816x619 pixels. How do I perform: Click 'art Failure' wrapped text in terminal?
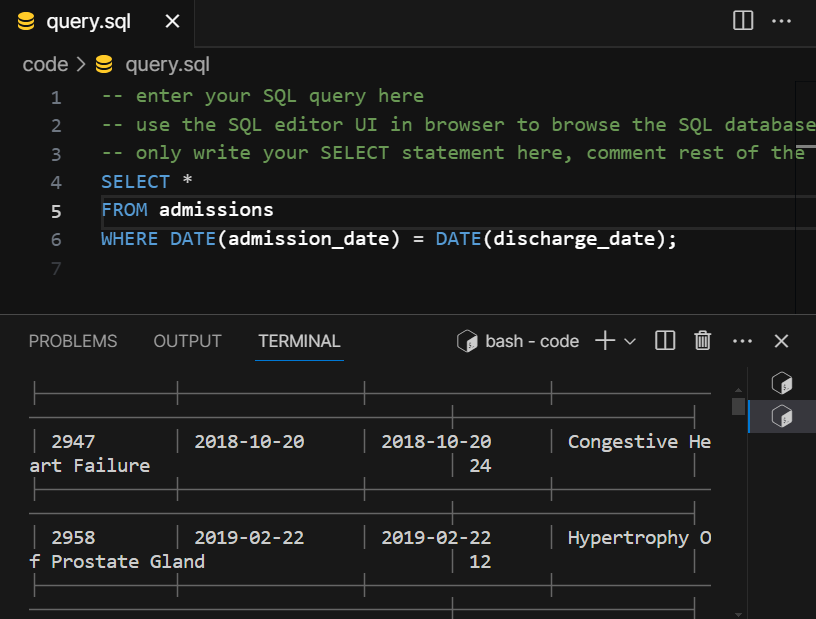pyautogui.click(x=90, y=466)
